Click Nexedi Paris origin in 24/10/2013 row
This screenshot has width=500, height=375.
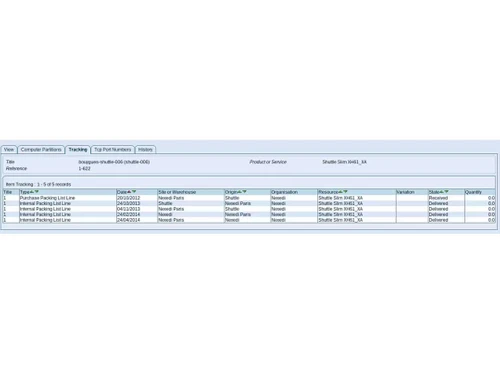click(238, 203)
